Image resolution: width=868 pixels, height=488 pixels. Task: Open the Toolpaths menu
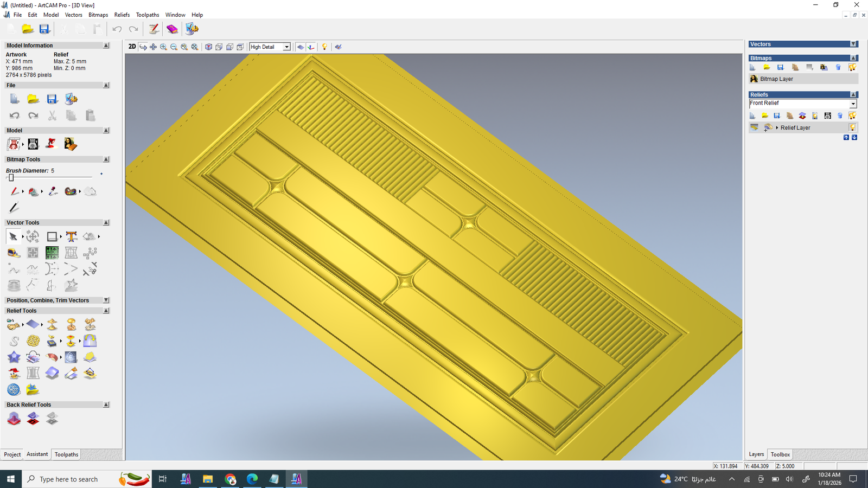[147, 15]
